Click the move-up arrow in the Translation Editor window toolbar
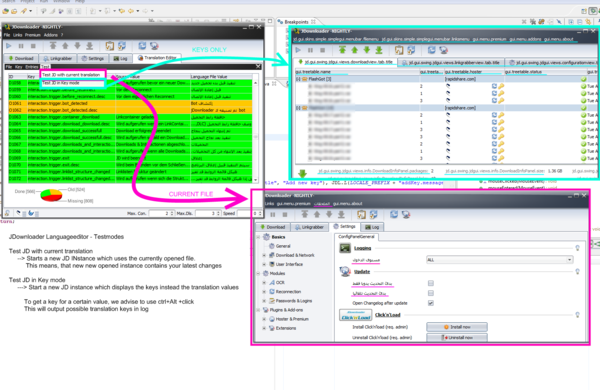 click(65, 46)
